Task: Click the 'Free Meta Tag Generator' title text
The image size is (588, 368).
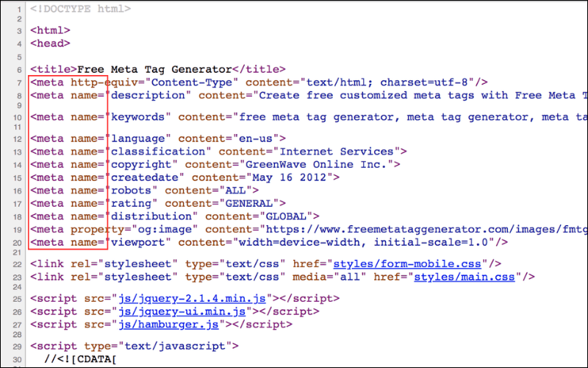Action: pyautogui.click(x=159, y=69)
